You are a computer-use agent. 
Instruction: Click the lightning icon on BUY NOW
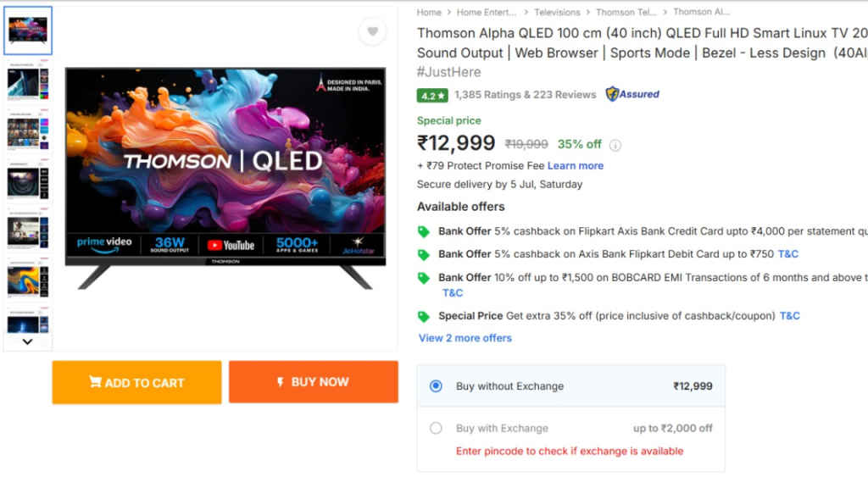pyautogui.click(x=281, y=382)
